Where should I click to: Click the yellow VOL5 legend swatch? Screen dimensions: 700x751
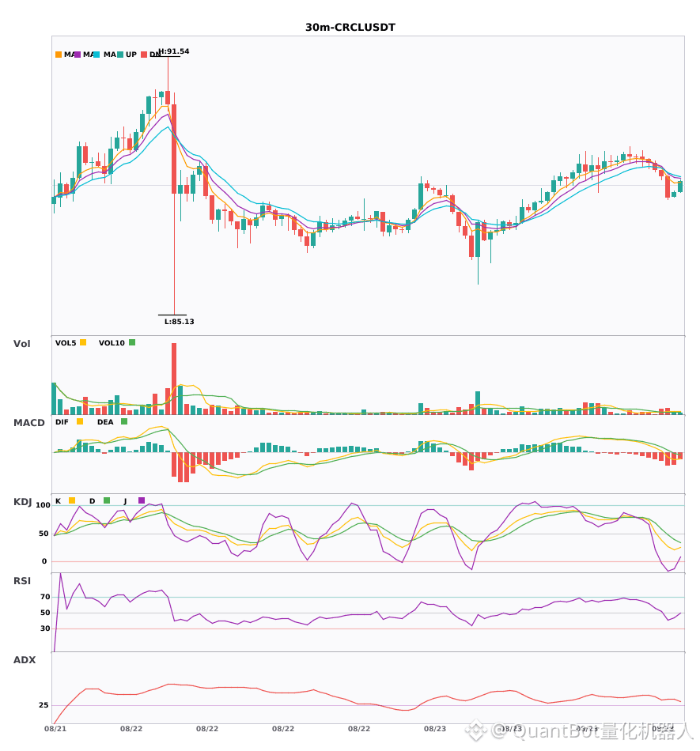click(x=83, y=342)
